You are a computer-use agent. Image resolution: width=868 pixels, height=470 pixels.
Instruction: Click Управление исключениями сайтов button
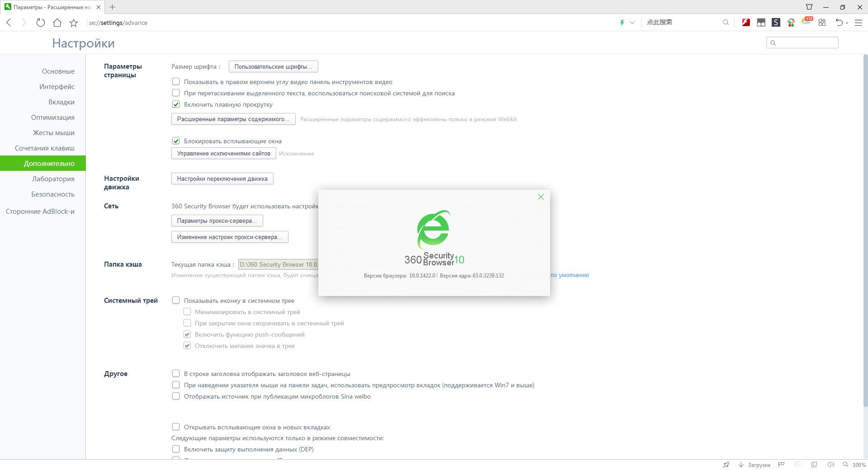coord(224,153)
